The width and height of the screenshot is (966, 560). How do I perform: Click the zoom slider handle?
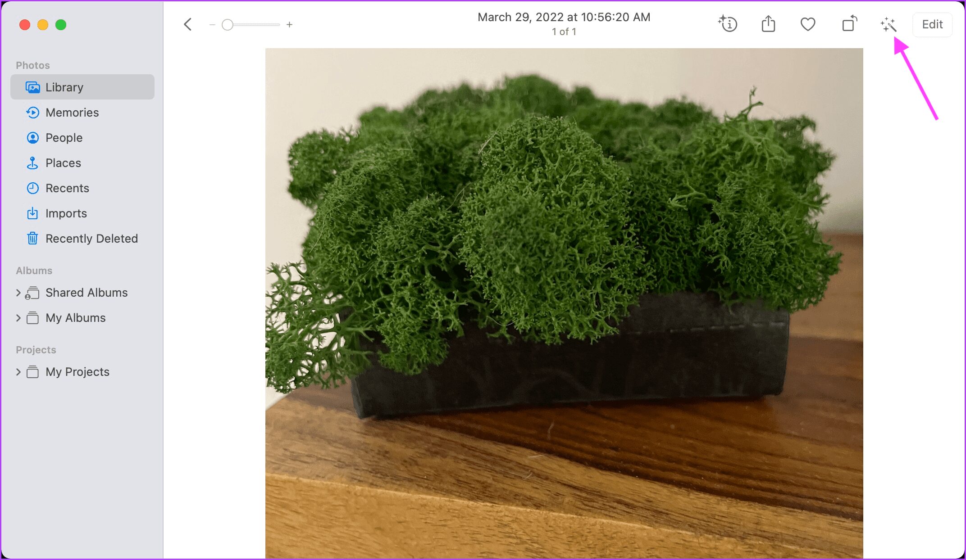point(228,25)
